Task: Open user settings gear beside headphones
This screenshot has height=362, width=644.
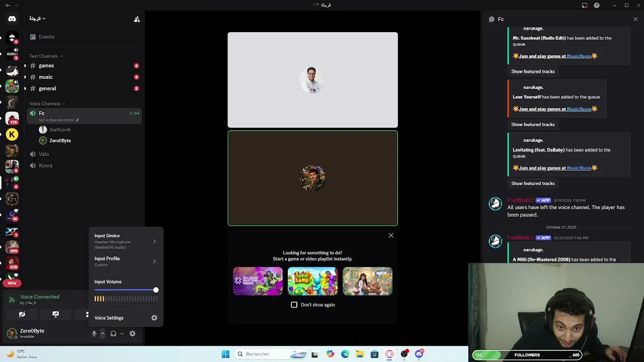Action: [x=132, y=333]
